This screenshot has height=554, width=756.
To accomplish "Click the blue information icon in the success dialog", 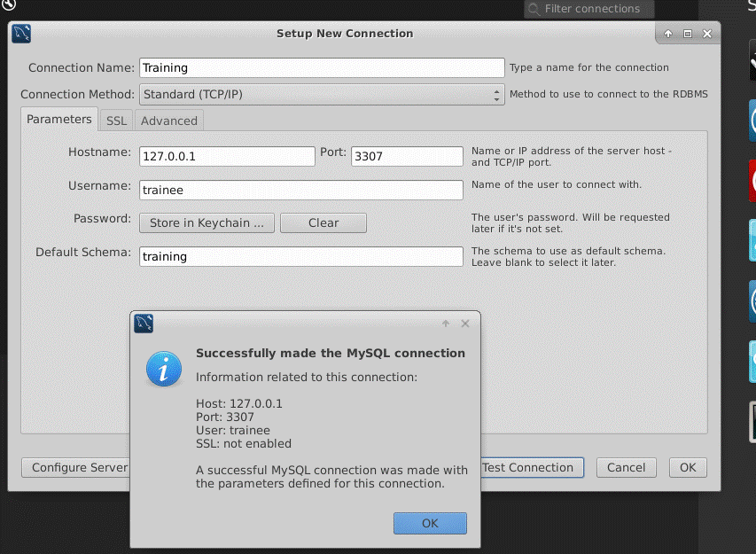I will [164, 369].
